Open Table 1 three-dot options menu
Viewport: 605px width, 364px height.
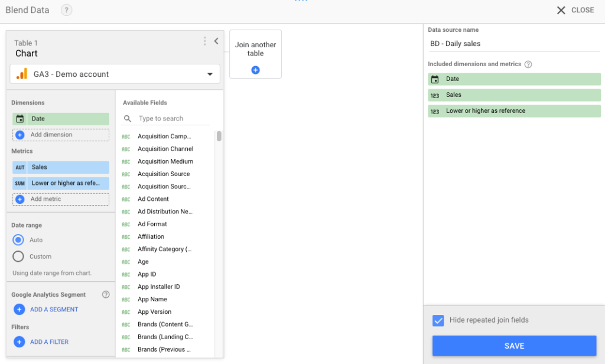(205, 41)
